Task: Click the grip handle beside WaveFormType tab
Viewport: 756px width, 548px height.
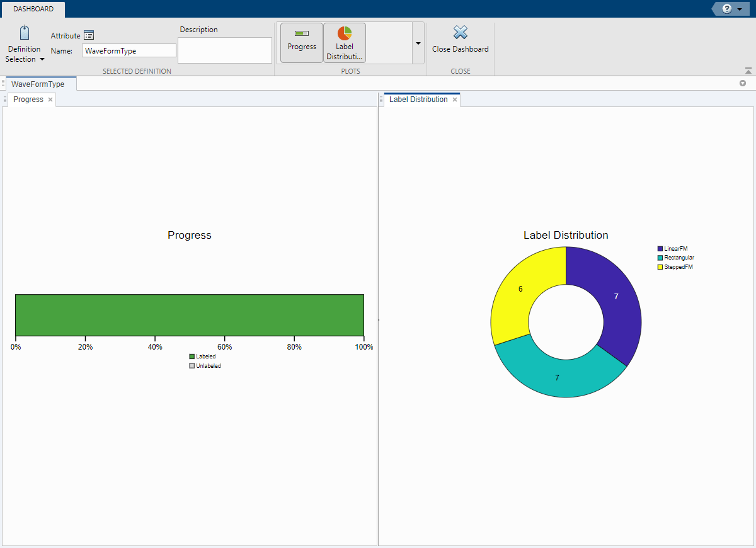Action: pos(3,83)
